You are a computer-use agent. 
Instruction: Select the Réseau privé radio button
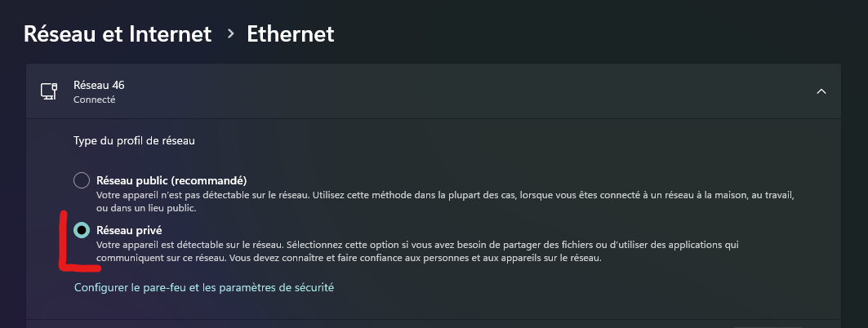pyautogui.click(x=82, y=229)
